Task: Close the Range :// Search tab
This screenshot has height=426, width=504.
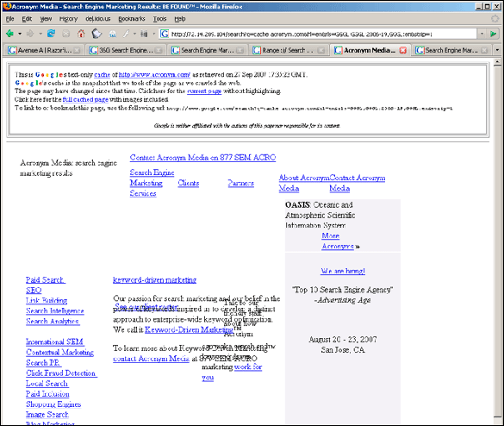Action: point(320,50)
